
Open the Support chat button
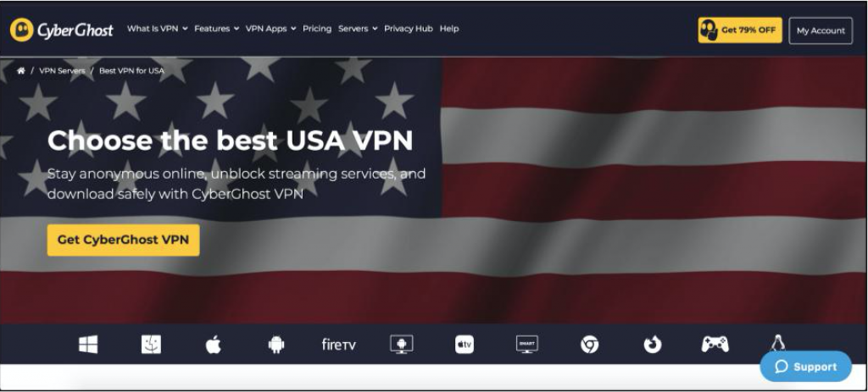tap(805, 367)
